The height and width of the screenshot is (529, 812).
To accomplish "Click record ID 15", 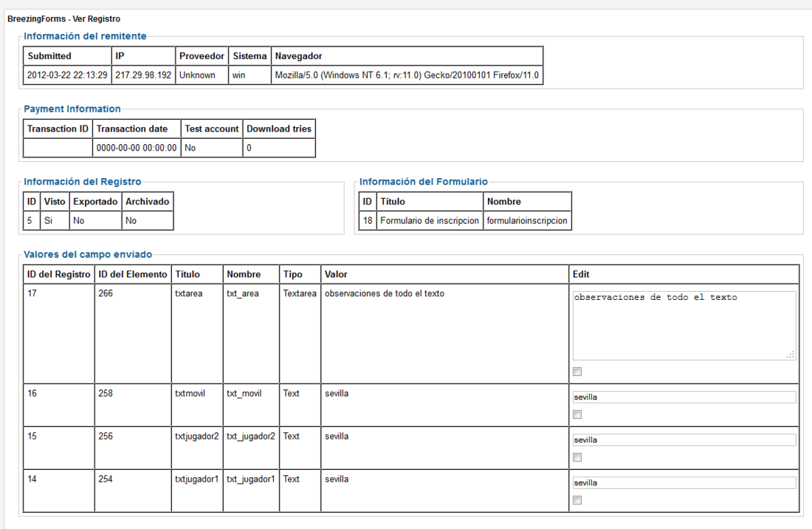I will pyautogui.click(x=32, y=436).
